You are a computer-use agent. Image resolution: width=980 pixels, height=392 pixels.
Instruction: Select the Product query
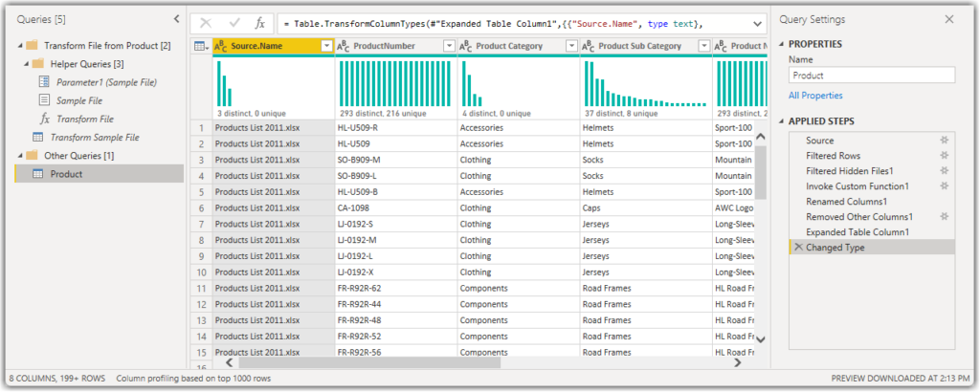tap(100, 174)
